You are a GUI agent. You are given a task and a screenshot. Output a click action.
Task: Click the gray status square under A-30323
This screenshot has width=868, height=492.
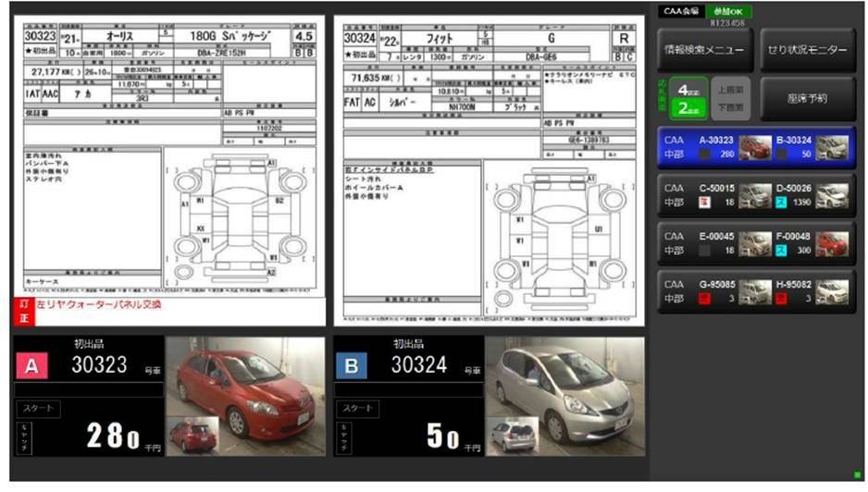coord(704,154)
